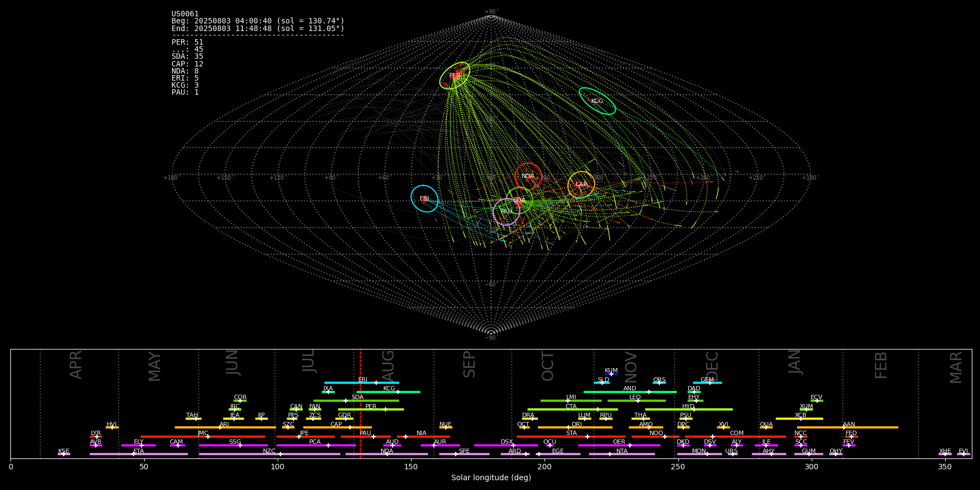The width and height of the screenshot is (980, 490).
Task: Click the APR month label
Action: (76, 365)
